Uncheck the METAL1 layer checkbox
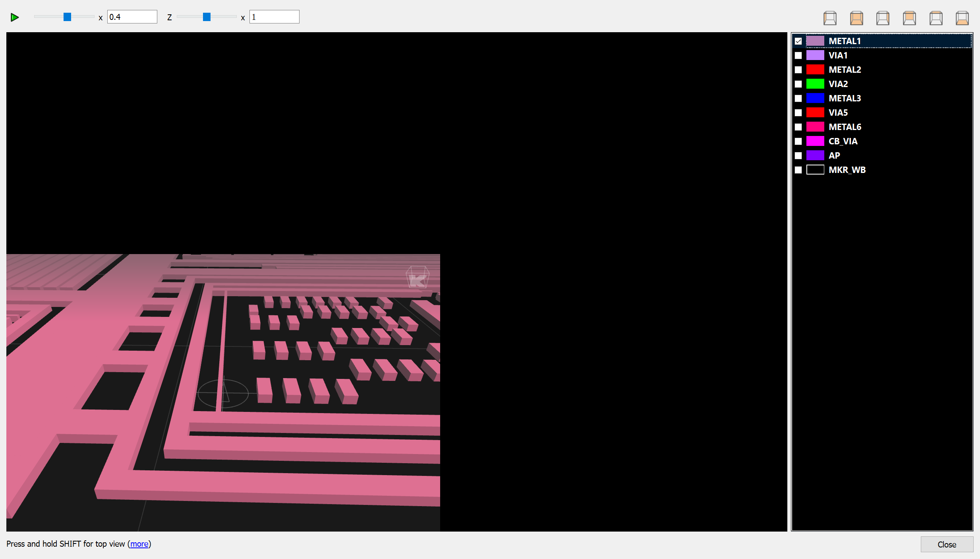Screen dimensions: 980x559 pyautogui.click(x=798, y=41)
